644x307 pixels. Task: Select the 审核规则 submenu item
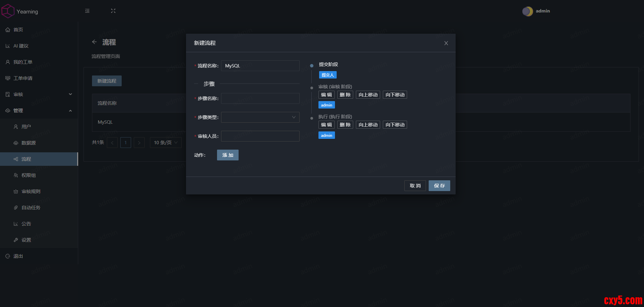39,191
